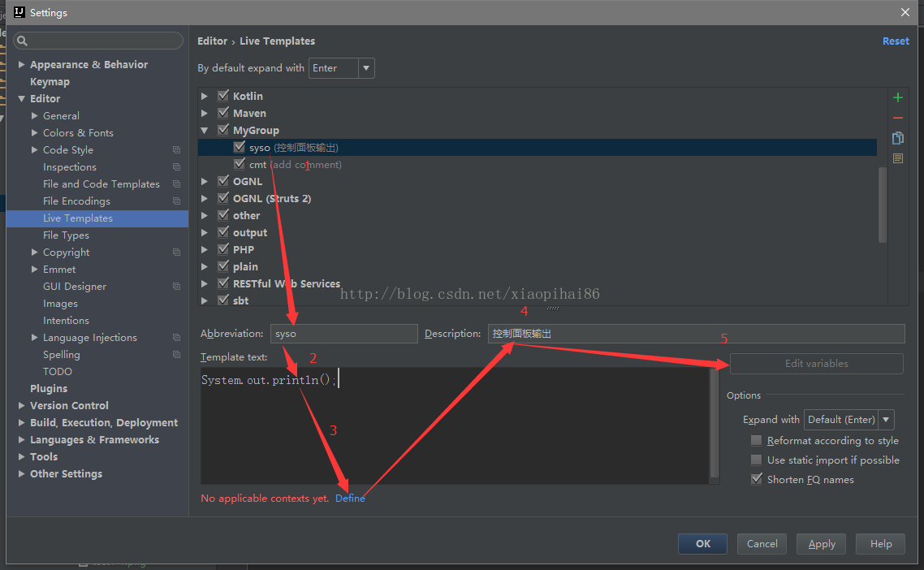924x570 pixels.
Task: Click the restore deleted defaults list icon
Action: click(897, 158)
